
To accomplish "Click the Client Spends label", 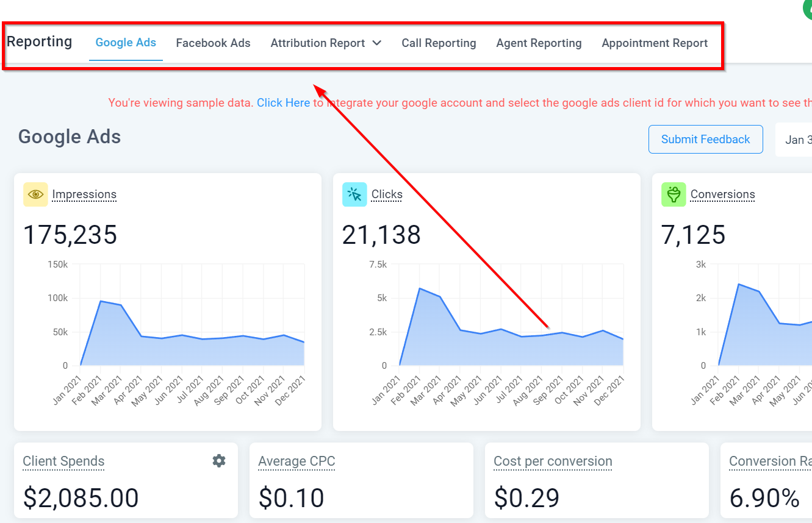I will [x=63, y=461].
